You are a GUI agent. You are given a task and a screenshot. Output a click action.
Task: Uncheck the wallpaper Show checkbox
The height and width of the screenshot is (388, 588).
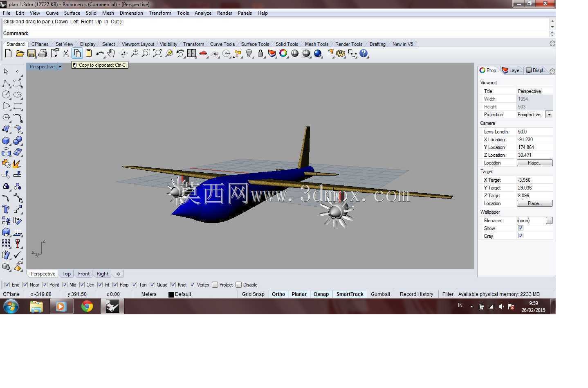[521, 228]
